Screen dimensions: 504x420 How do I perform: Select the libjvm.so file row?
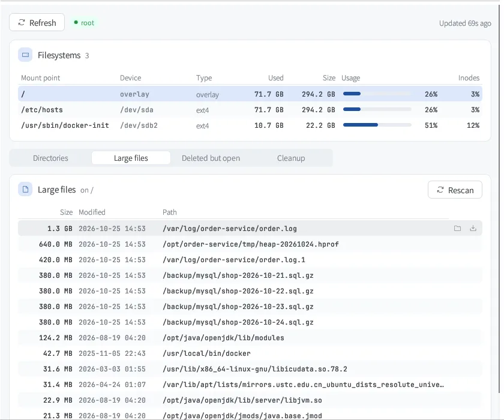(x=250, y=400)
